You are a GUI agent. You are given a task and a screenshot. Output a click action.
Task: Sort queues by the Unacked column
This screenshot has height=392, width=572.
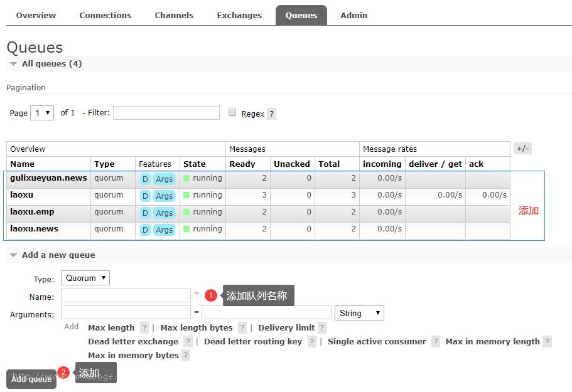(x=292, y=164)
